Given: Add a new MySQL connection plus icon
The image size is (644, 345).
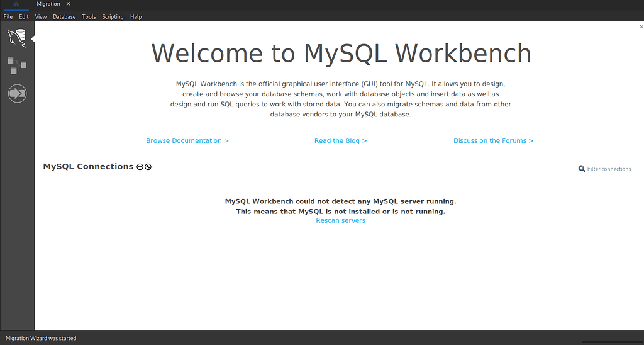Looking at the screenshot, I should [x=140, y=167].
